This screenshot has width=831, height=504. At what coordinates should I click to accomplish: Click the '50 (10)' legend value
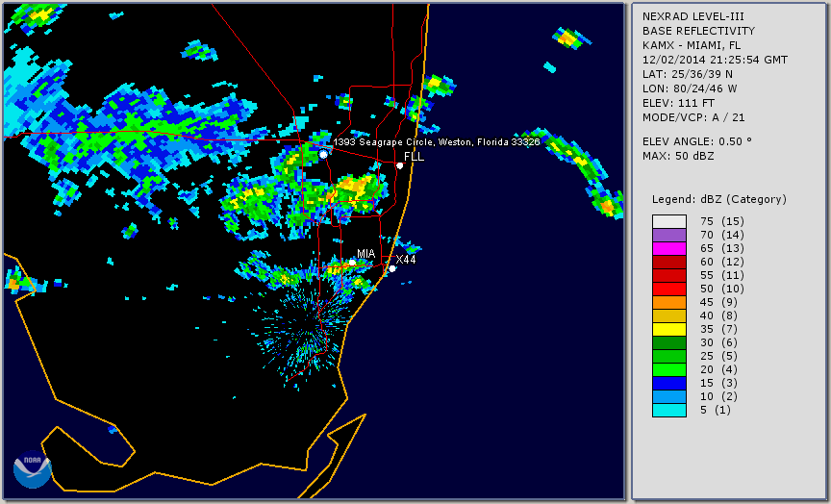721,289
